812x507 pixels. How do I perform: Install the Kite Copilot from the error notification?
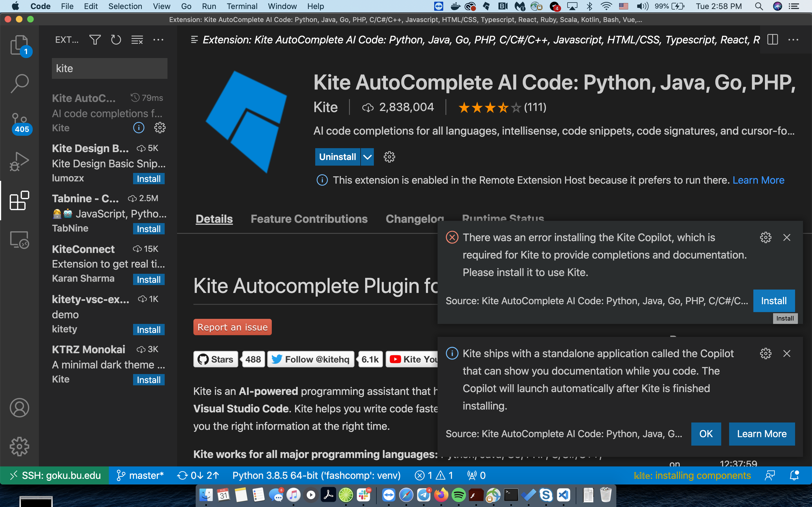click(774, 301)
